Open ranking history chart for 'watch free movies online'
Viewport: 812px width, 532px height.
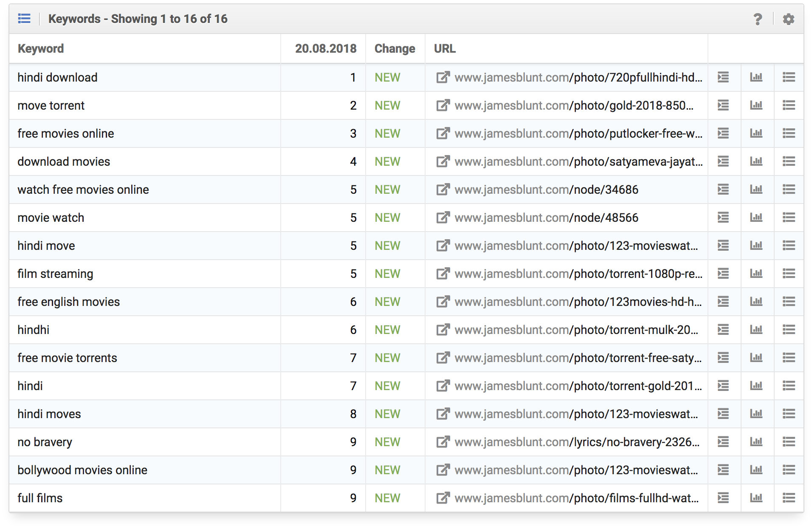[x=756, y=190]
